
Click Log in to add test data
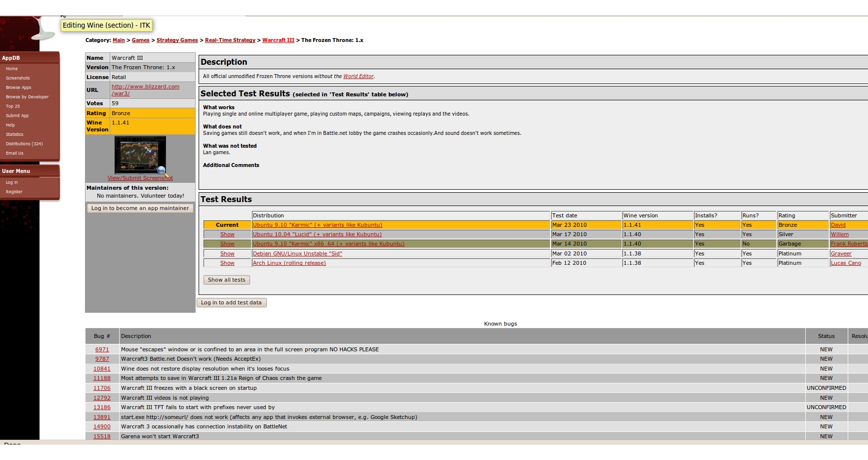pyautogui.click(x=231, y=302)
